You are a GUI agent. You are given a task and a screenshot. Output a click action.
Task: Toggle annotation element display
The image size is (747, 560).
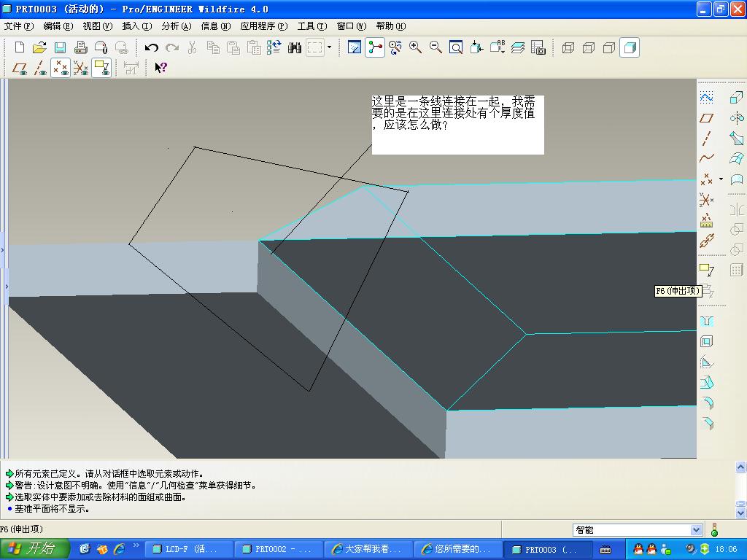pyautogui.click(x=101, y=68)
